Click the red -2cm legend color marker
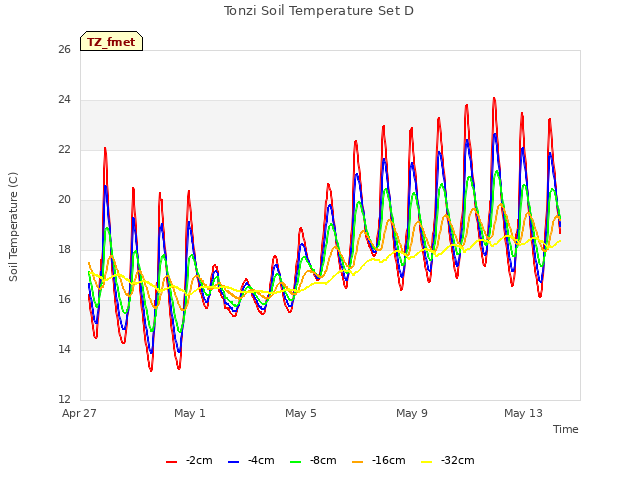The height and width of the screenshot is (480, 640). (171, 462)
